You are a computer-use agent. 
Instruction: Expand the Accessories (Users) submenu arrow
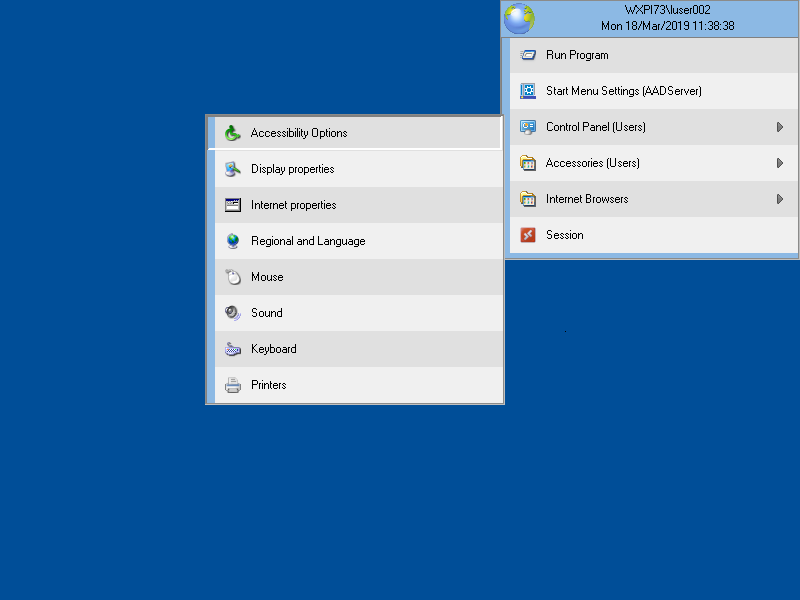click(x=779, y=163)
